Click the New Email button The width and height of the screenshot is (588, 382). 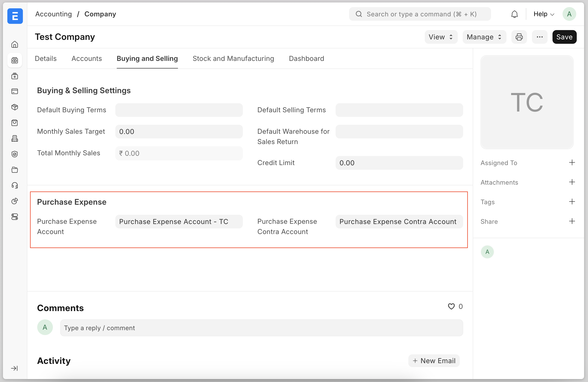[x=434, y=361]
